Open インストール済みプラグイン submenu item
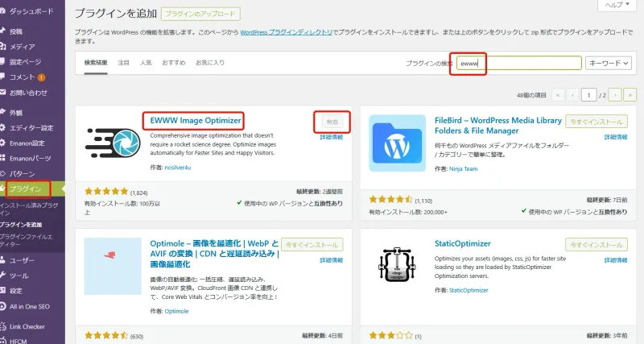 (x=29, y=209)
